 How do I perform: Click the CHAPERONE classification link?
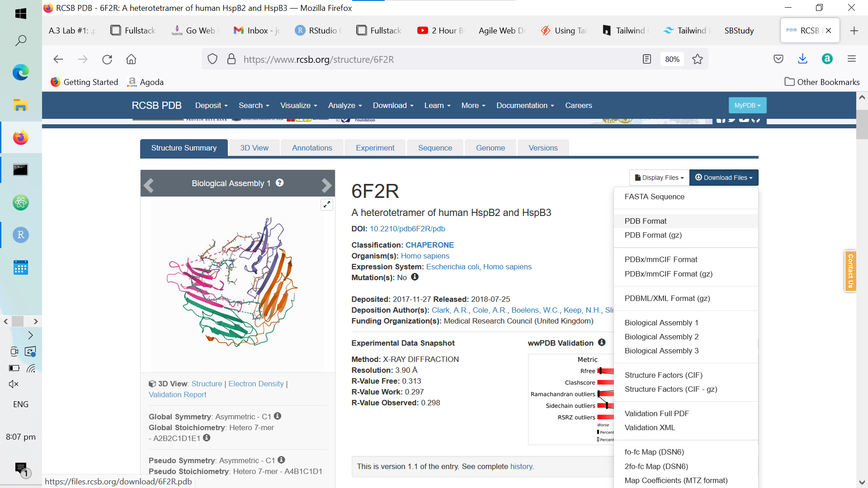429,245
